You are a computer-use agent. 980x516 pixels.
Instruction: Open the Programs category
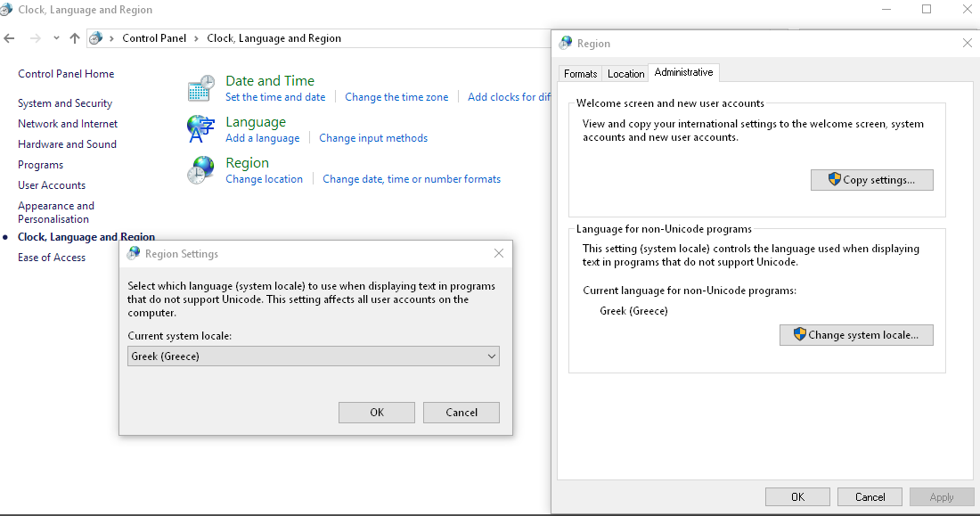pyautogui.click(x=41, y=165)
